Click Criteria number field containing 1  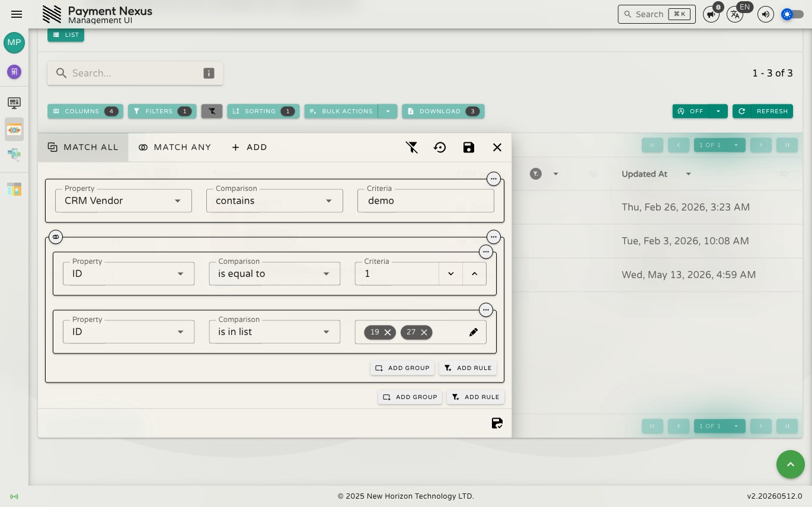pos(397,273)
